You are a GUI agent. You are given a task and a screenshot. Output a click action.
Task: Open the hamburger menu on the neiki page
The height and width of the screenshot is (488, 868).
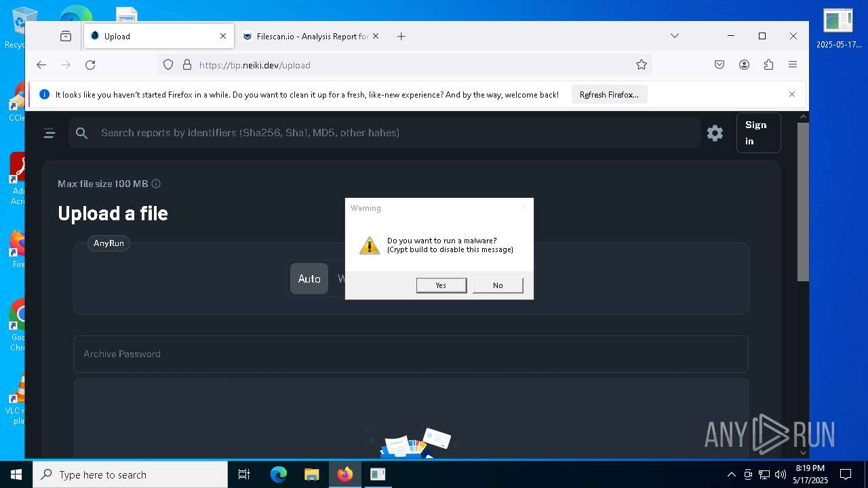tap(50, 134)
